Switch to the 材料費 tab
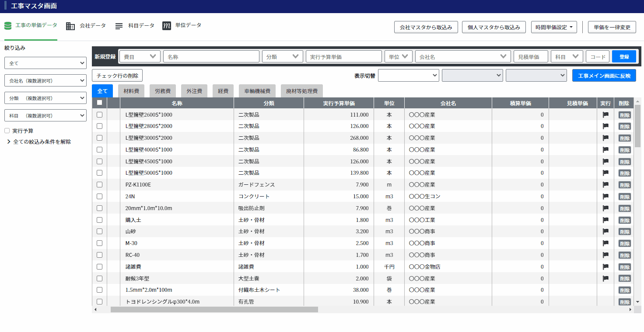 click(131, 91)
